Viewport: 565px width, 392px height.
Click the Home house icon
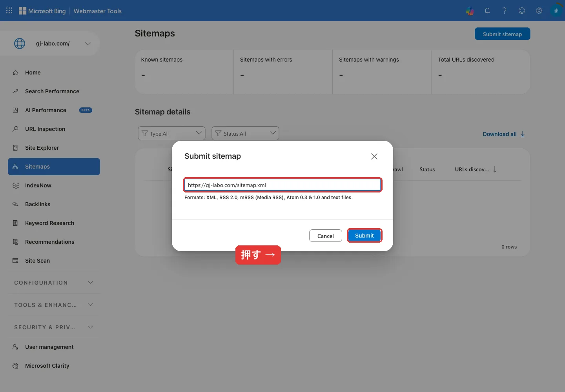[x=15, y=73]
